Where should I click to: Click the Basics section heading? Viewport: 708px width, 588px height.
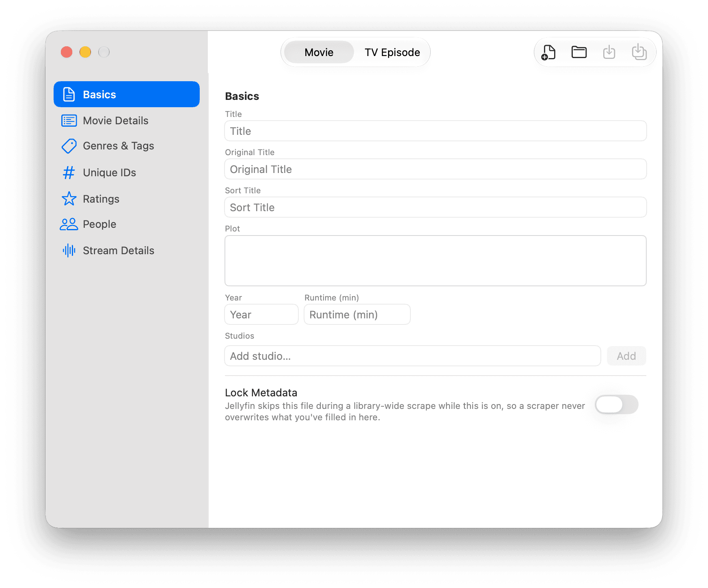[242, 96]
